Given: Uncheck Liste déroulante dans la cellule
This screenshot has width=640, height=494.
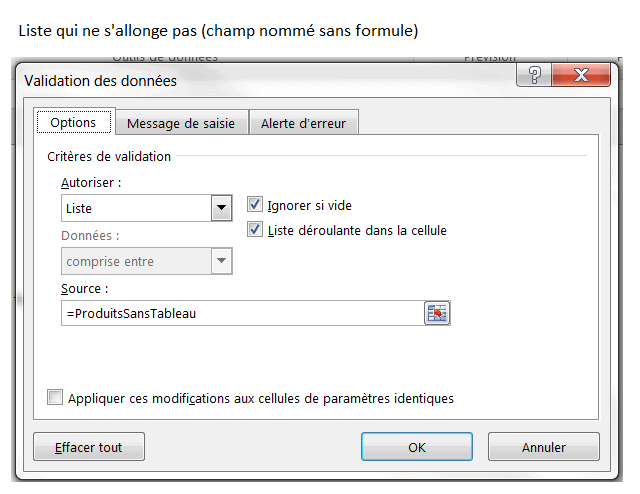Looking at the screenshot, I should tap(254, 230).
